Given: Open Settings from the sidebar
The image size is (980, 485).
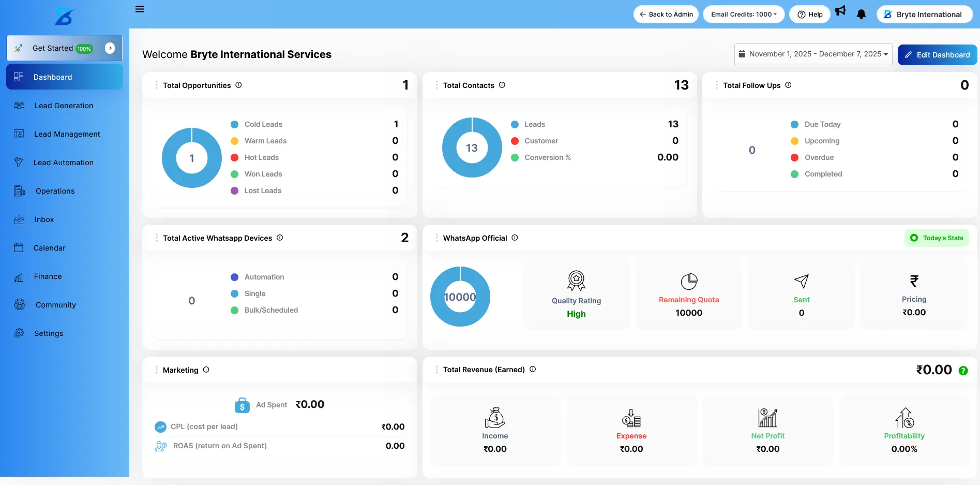Looking at the screenshot, I should 48,333.
